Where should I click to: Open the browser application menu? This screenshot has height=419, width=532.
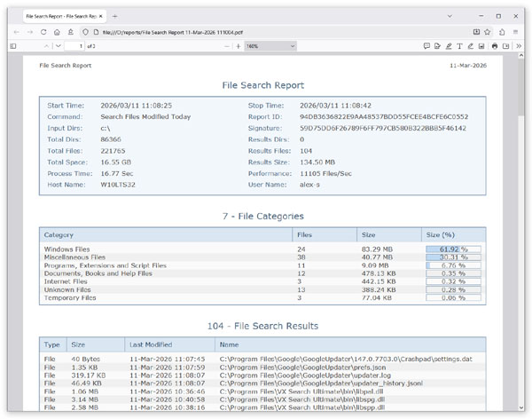[x=515, y=32]
